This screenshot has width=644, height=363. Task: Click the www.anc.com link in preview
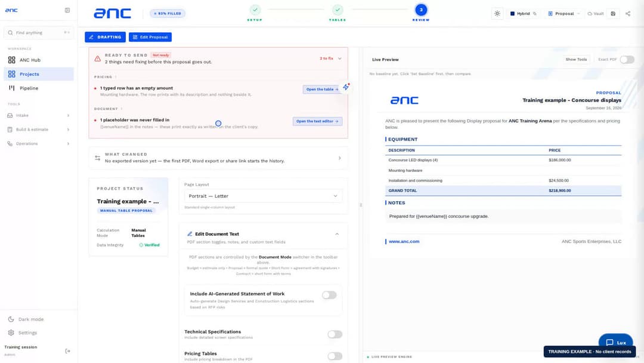(x=404, y=242)
